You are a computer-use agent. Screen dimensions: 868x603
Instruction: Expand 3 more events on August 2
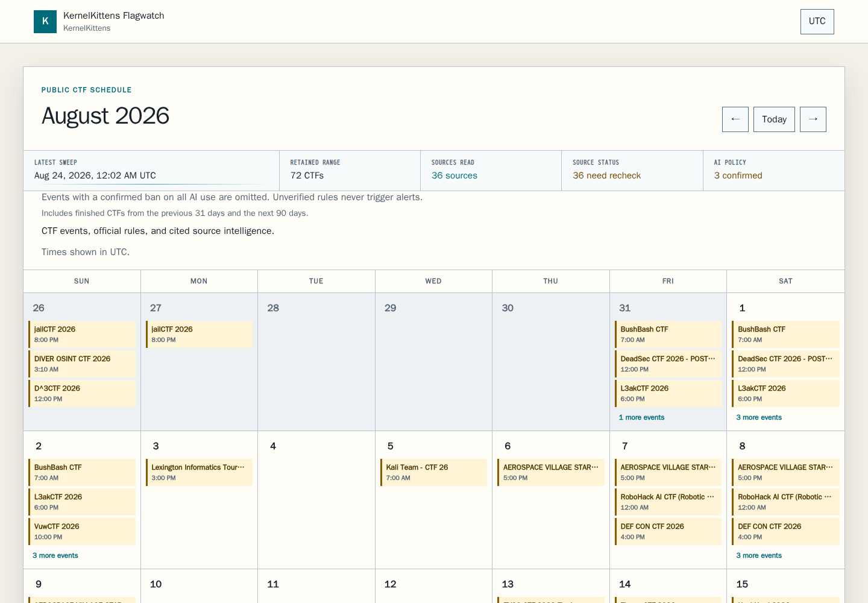click(55, 555)
